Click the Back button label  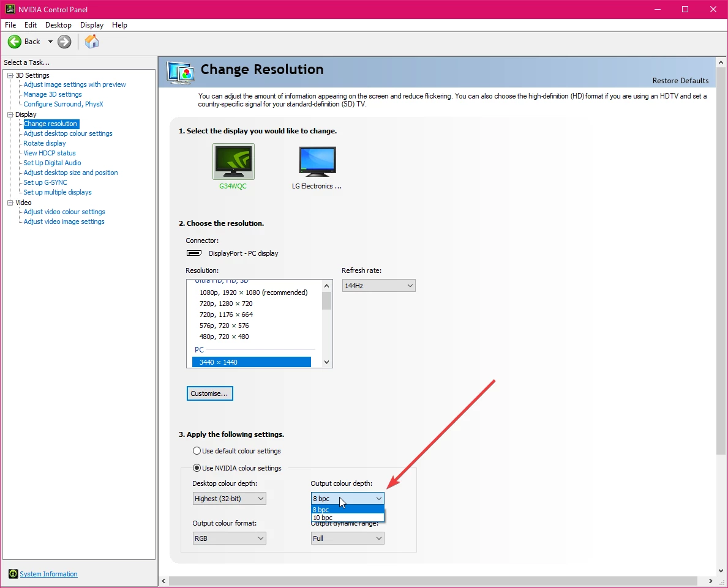point(32,42)
